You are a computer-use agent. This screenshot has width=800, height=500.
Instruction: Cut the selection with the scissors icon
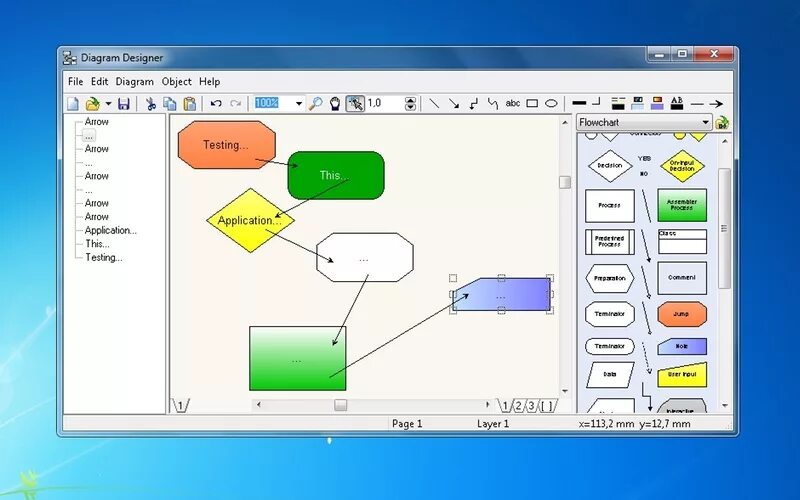(x=151, y=104)
